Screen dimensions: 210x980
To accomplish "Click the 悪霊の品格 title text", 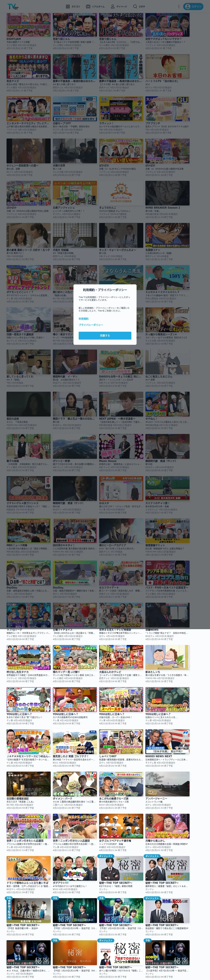I will click(13, 419).
